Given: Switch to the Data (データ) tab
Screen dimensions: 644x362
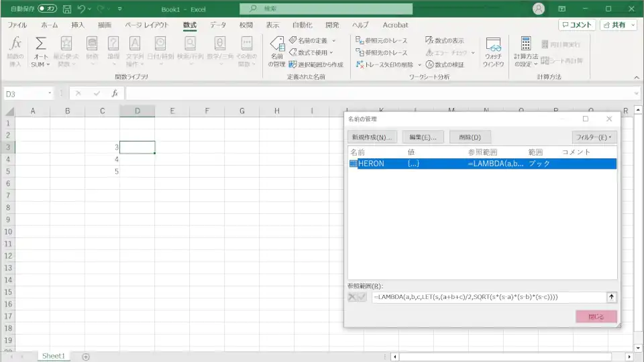Looking at the screenshot, I should pos(218,25).
